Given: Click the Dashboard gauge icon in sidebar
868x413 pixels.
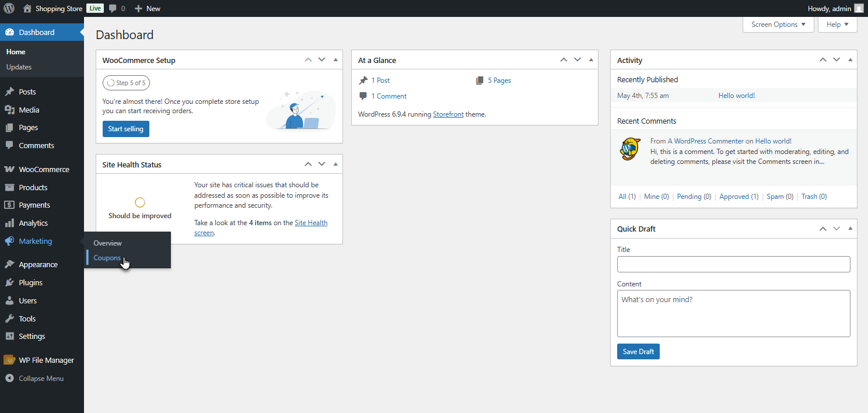Looking at the screenshot, I should [9, 32].
